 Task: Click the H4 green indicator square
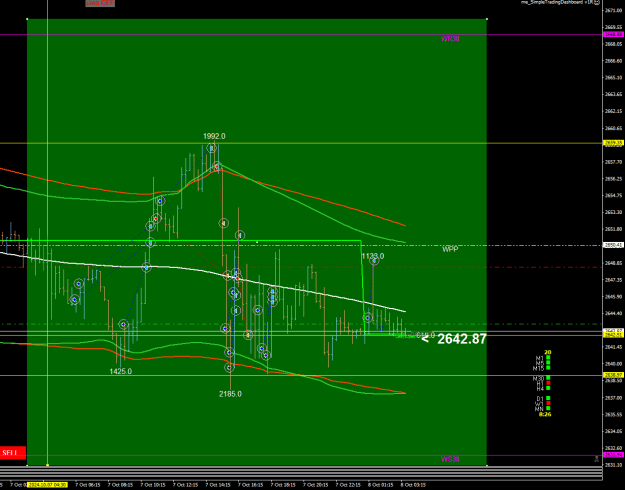click(548, 388)
